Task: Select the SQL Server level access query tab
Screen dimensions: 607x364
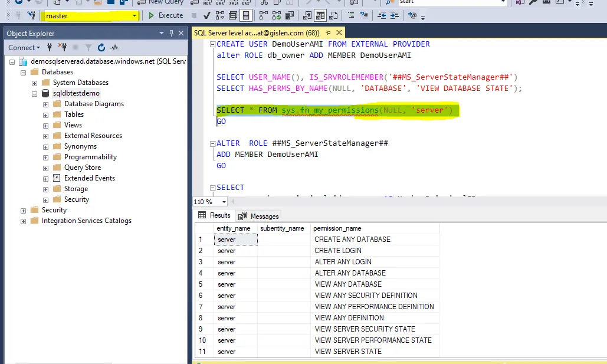Action: [x=257, y=33]
